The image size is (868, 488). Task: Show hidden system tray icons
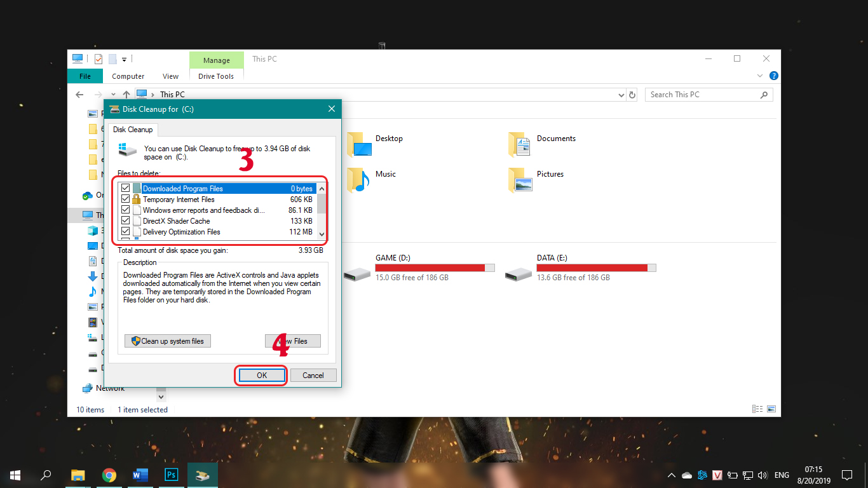[x=672, y=475]
